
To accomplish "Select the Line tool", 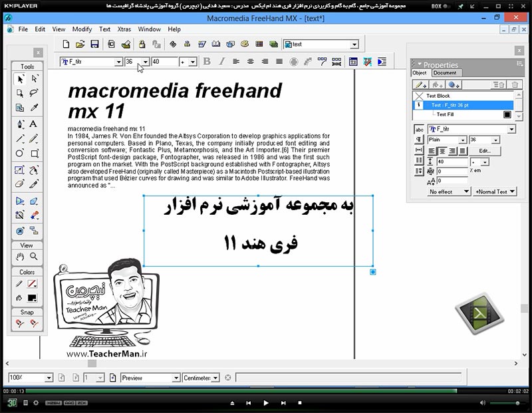I will click(x=20, y=138).
